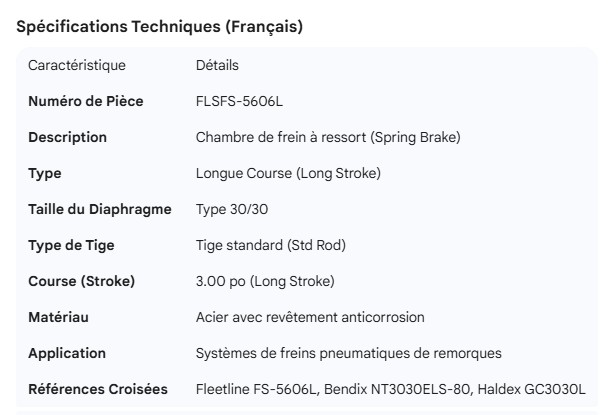The width and height of the screenshot is (608, 415).
Task: Click the "Spécifications Techniques (Français)" heading
Action: 160,28
